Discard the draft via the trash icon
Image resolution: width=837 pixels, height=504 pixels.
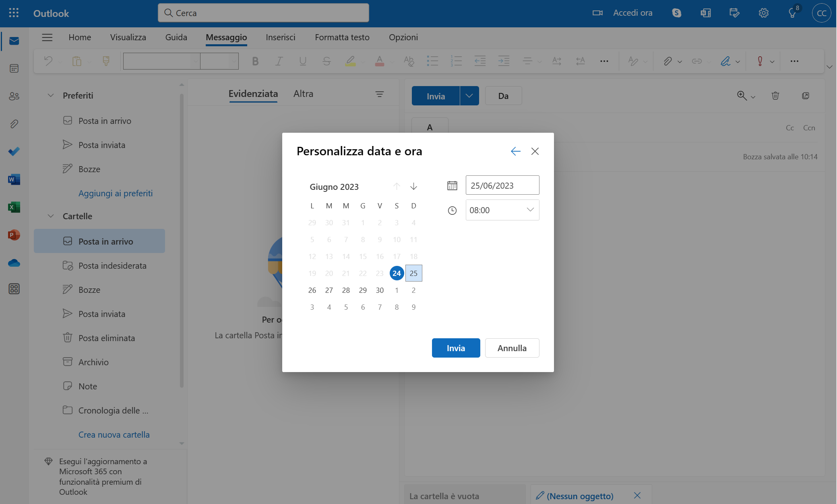[775, 96]
